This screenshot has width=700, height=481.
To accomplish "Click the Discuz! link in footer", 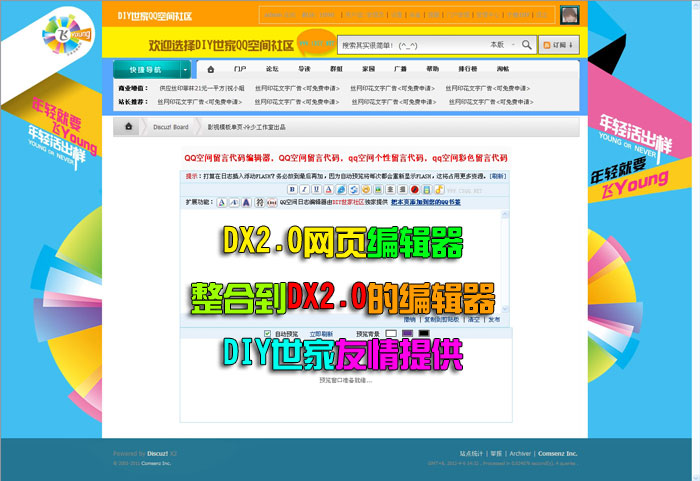I will 158,453.
